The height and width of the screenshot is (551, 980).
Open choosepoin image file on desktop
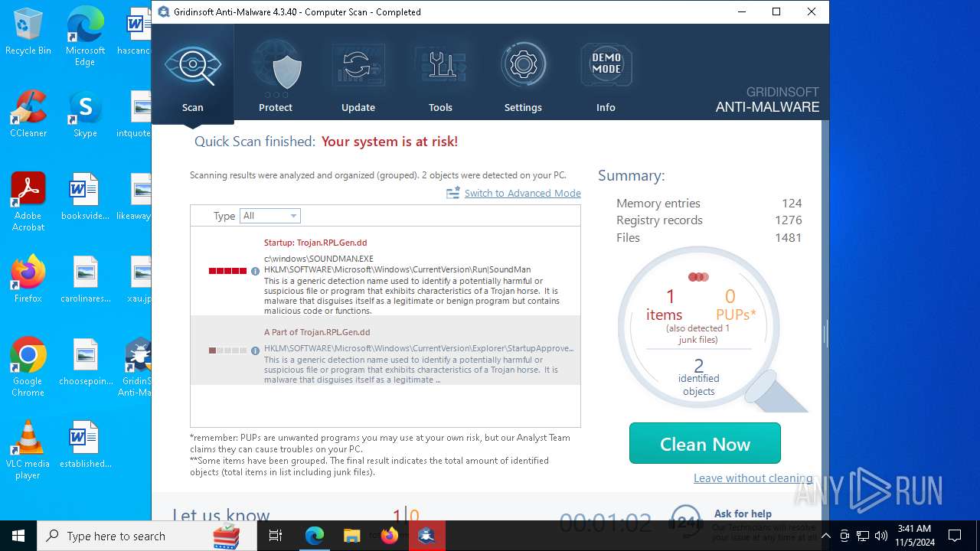coord(85,362)
